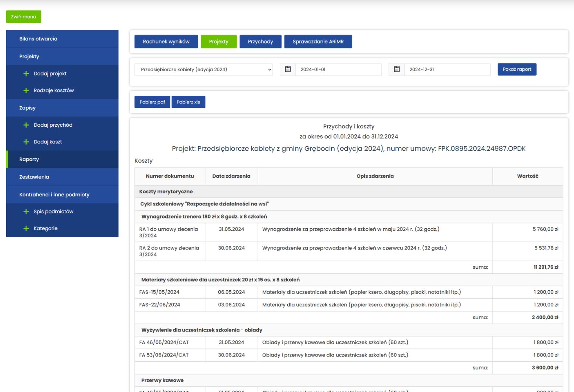This screenshot has height=392, width=574.
Task: Click the plus icon beside Spis podmiotów
Action: pyautogui.click(x=26, y=212)
